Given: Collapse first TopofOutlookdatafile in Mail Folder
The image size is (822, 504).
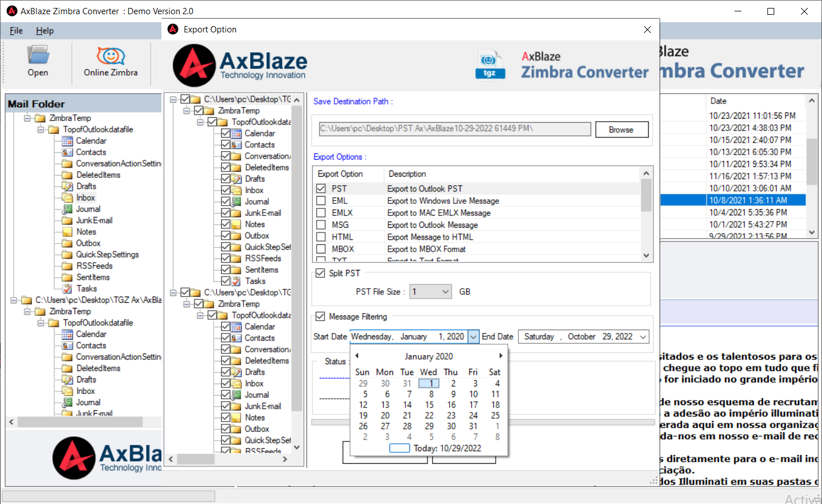Looking at the screenshot, I should click(41, 130).
